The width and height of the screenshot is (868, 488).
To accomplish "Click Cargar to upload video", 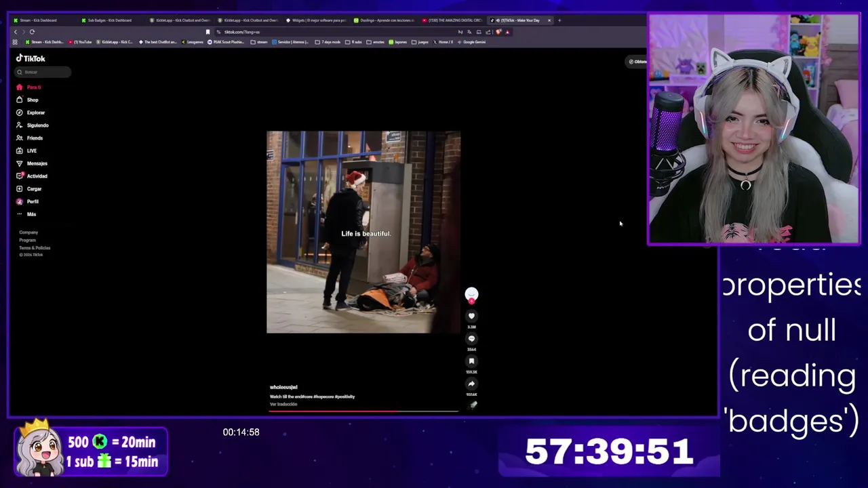I will tap(29, 188).
